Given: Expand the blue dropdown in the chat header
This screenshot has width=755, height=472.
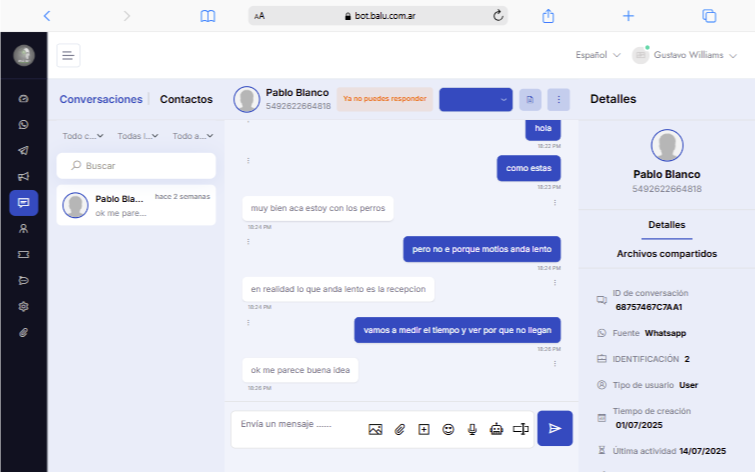Looking at the screenshot, I should pos(475,99).
